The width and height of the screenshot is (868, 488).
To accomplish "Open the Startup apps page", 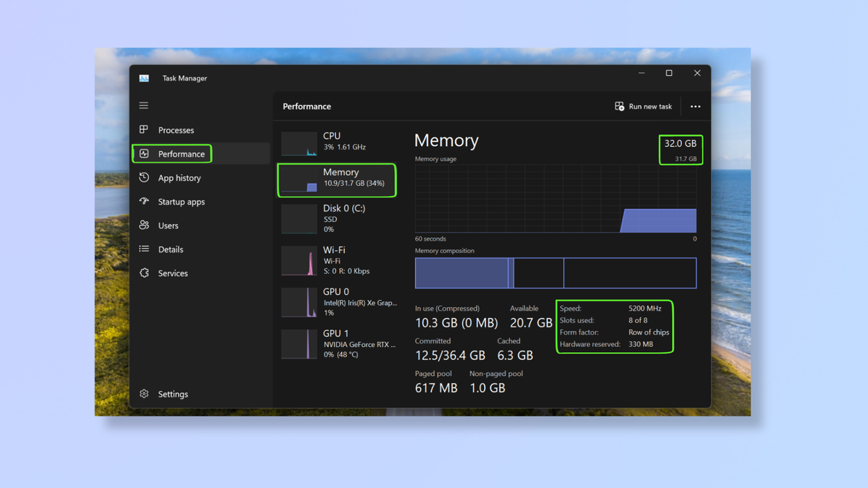I will [x=201, y=202].
